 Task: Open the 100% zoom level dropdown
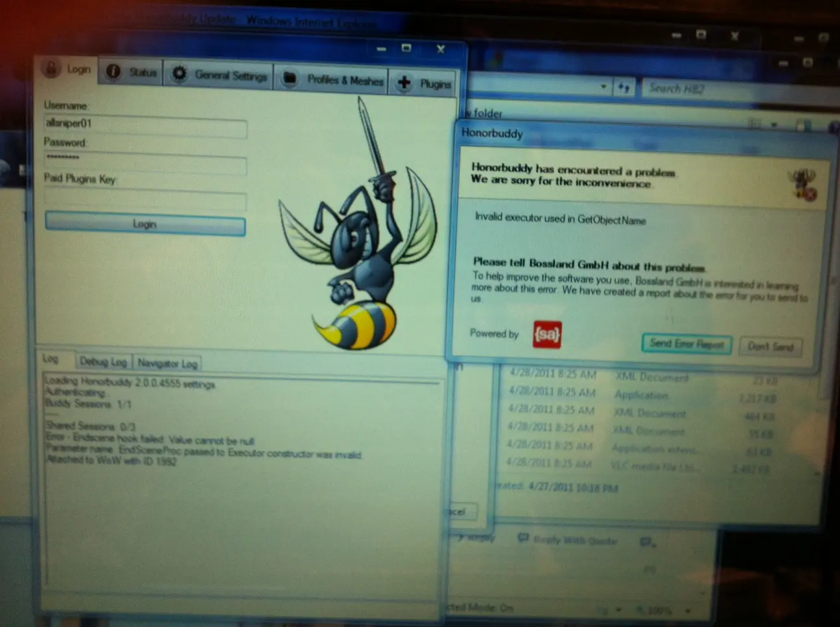click(687, 610)
